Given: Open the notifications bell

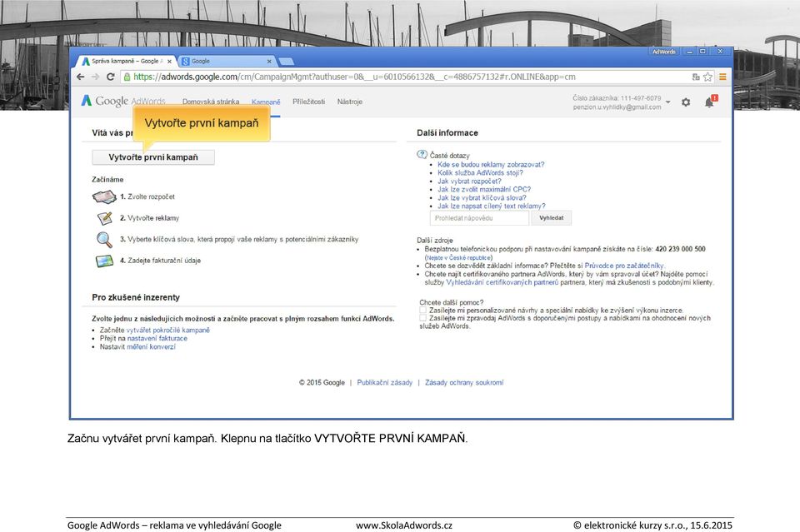Looking at the screenshot, I should 710,102.
